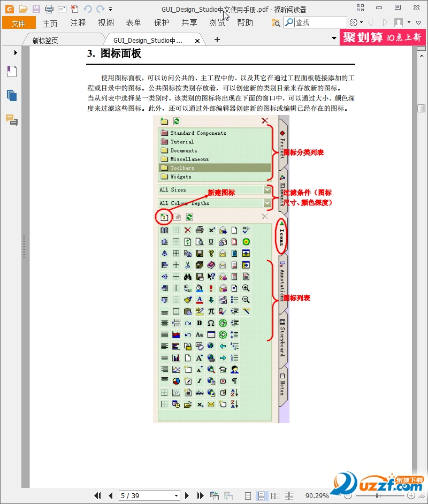Print the document using the printer icon
The image size is (428, 504).
(49, 9)
